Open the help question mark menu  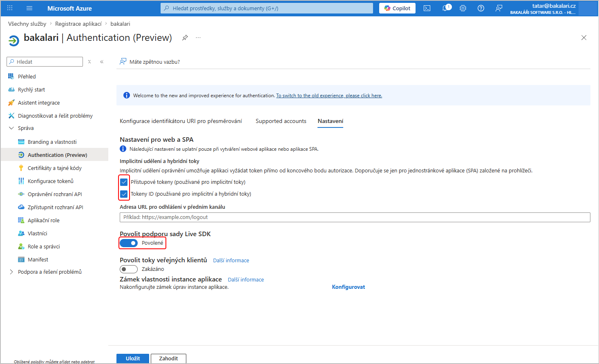tap(481, 8)
